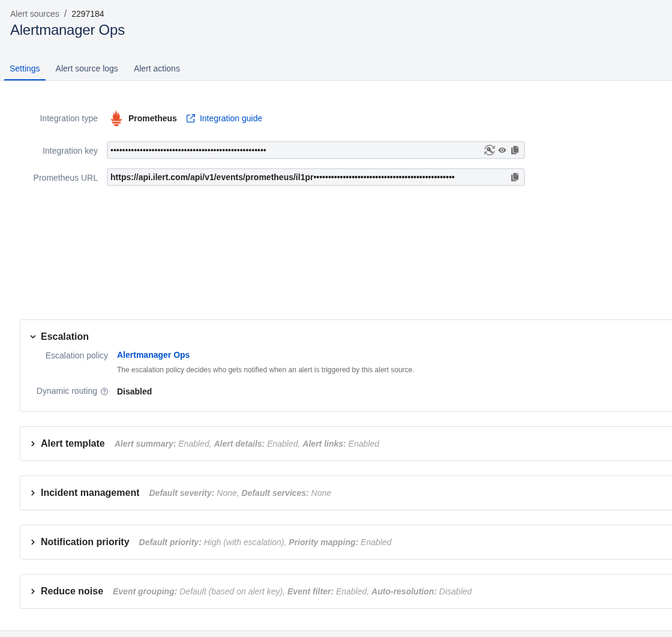Switch to the Alert source logs tab
The width and height of the screenshot is (672, 637).
click(86, 68)
